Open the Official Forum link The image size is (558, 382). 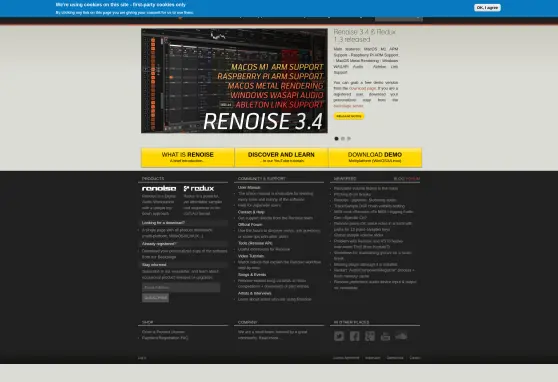point(250,225)
